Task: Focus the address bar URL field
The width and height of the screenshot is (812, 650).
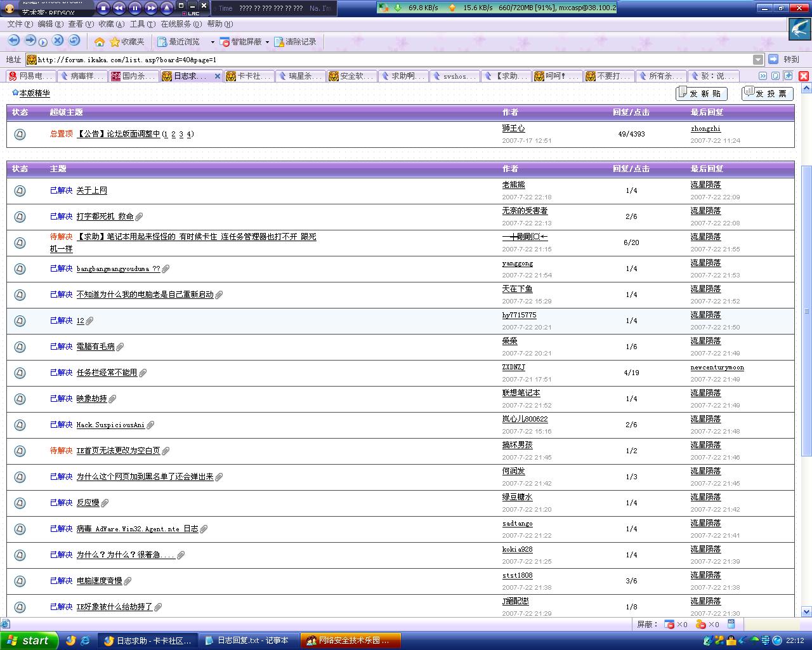Action: [393, 60]
